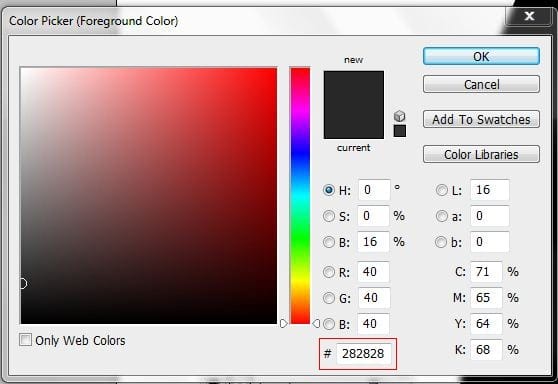Image resolution: width=558 pixels, height=384 pixels.
Task: Click the S percent input field
Action: click(x=373, y=216)
